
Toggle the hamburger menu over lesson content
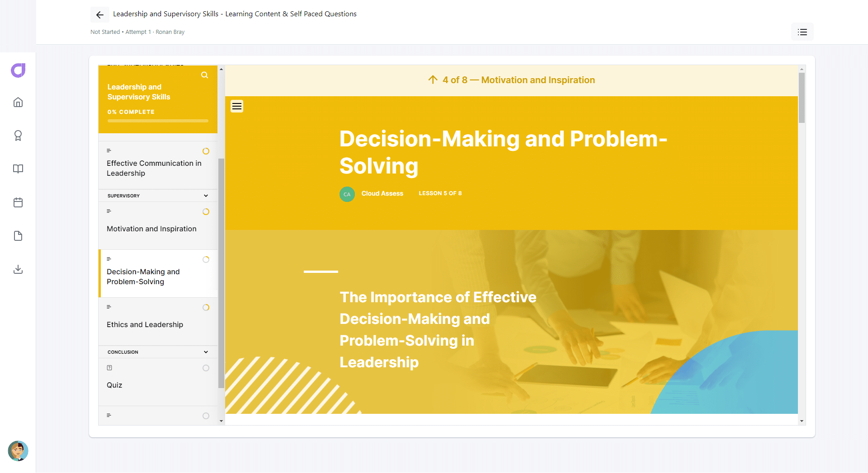click(x=237, y=106)
